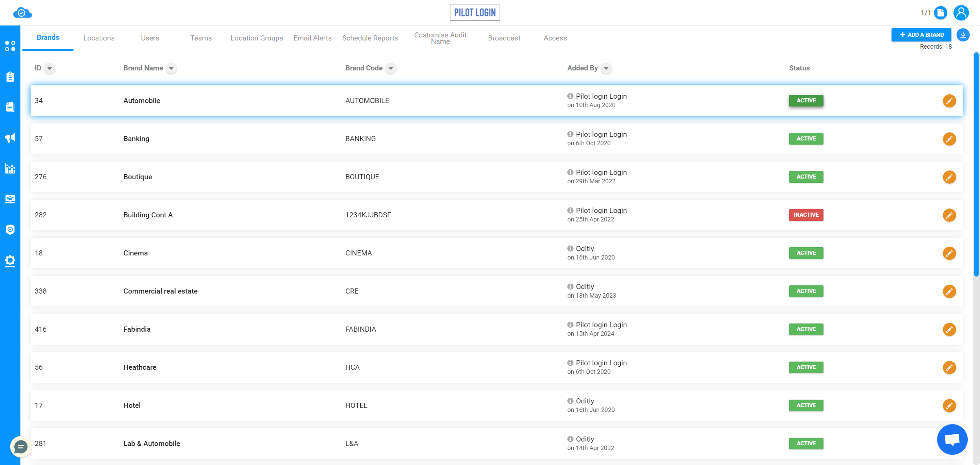
Task: Toggle ACTIVE status of Automobile brand
Action: coord(806,101)
